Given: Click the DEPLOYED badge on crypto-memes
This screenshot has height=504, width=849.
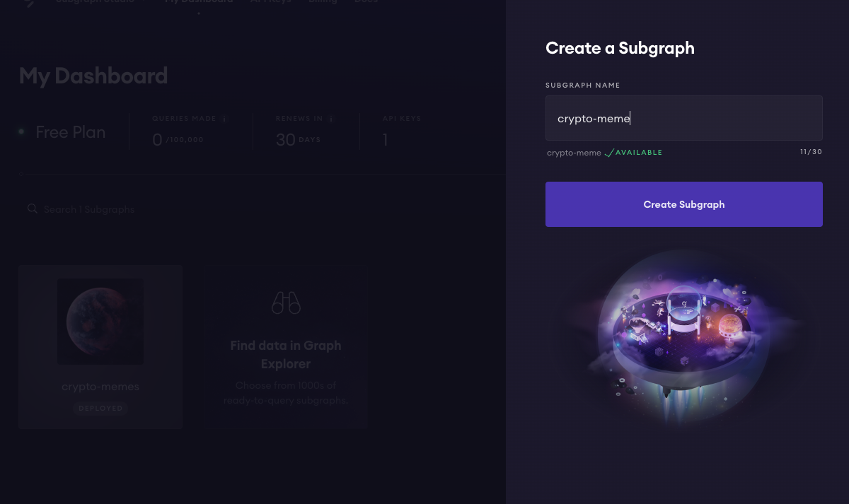Looking at the screenshot, I should pyautogui.click(x=100, y=408).
